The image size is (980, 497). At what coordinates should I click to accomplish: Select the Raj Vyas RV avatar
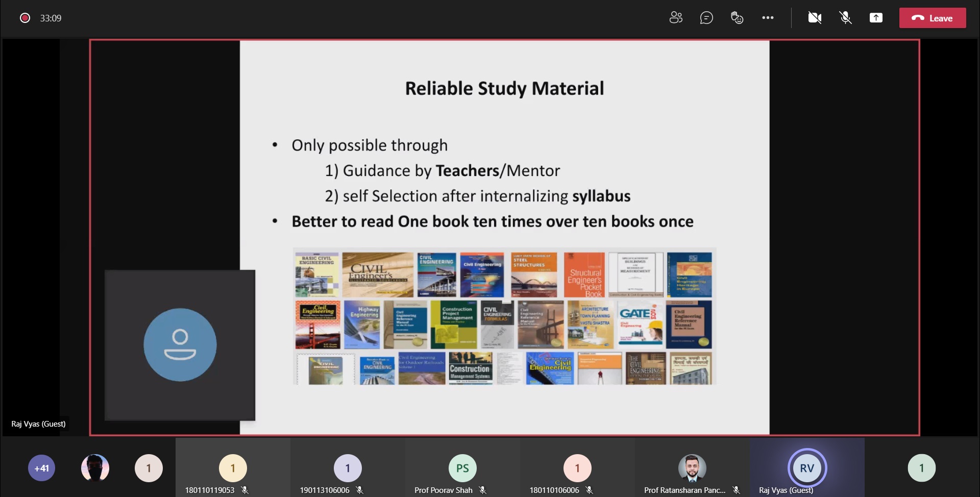(x=806, y=468)
